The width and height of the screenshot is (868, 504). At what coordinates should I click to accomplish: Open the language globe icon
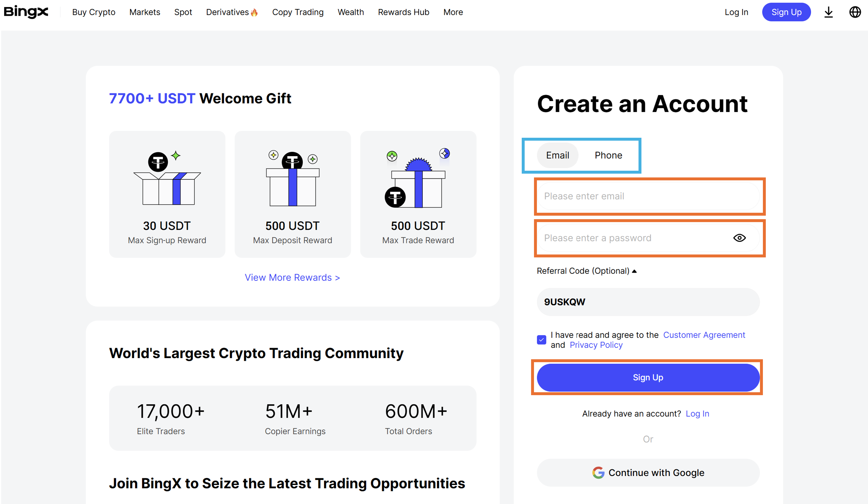(x=855, y=12)
